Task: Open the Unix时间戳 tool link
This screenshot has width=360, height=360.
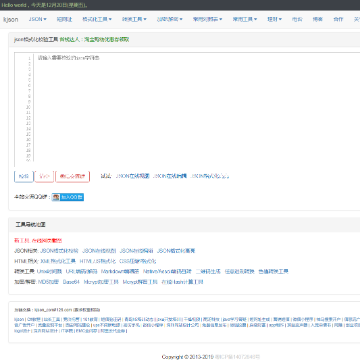Action: tap(49, 272)
